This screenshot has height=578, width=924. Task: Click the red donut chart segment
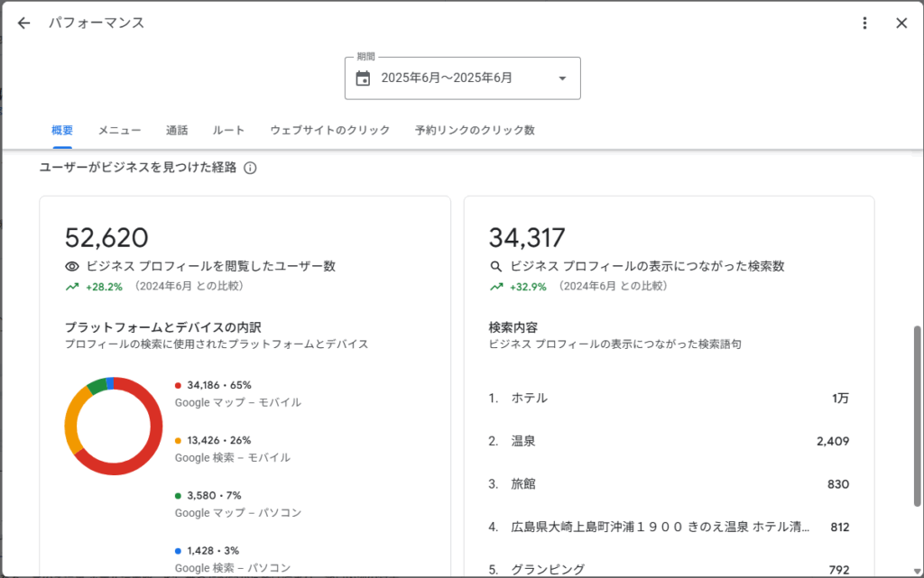coord(154,442)
